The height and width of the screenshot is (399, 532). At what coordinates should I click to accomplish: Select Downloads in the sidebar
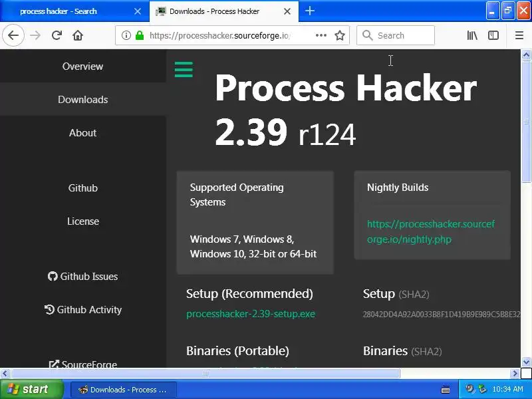coord(82,99)
